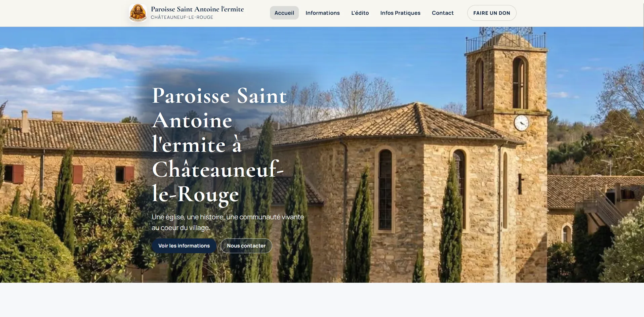Click the Nous contacter button
This screenshot has width=644, height=317.
[246, 246]
